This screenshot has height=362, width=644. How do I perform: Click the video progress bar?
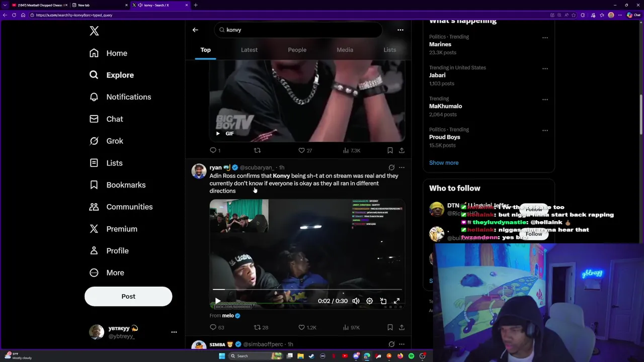point(307,290)
